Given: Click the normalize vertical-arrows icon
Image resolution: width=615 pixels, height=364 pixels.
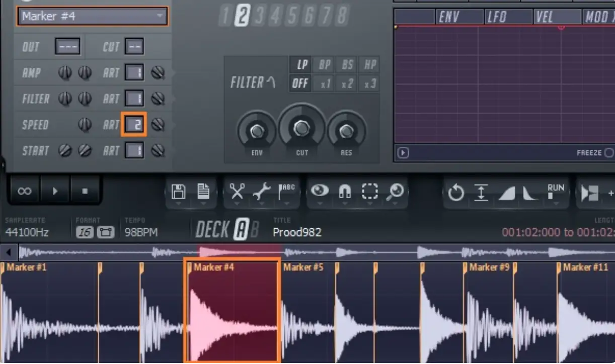Looking at the screenshot, I should (x=481, y=191).
